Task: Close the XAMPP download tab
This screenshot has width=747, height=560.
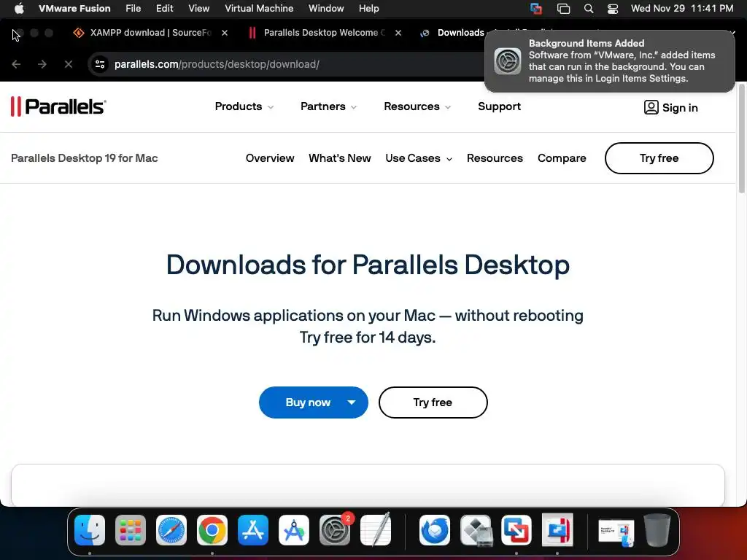Action: (x=225, y=32)
